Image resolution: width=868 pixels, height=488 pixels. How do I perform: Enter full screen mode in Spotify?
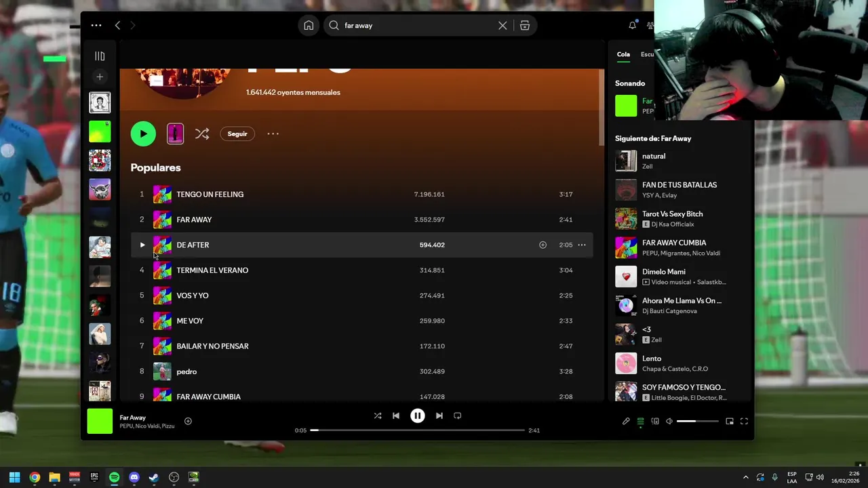[744, 421]
